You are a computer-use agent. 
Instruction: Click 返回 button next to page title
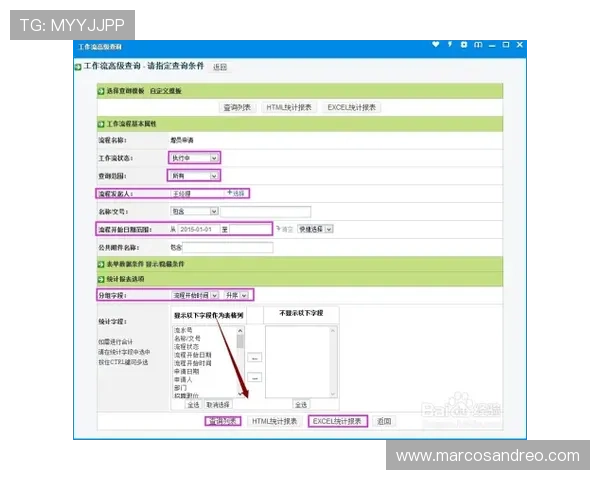(220, 67)
